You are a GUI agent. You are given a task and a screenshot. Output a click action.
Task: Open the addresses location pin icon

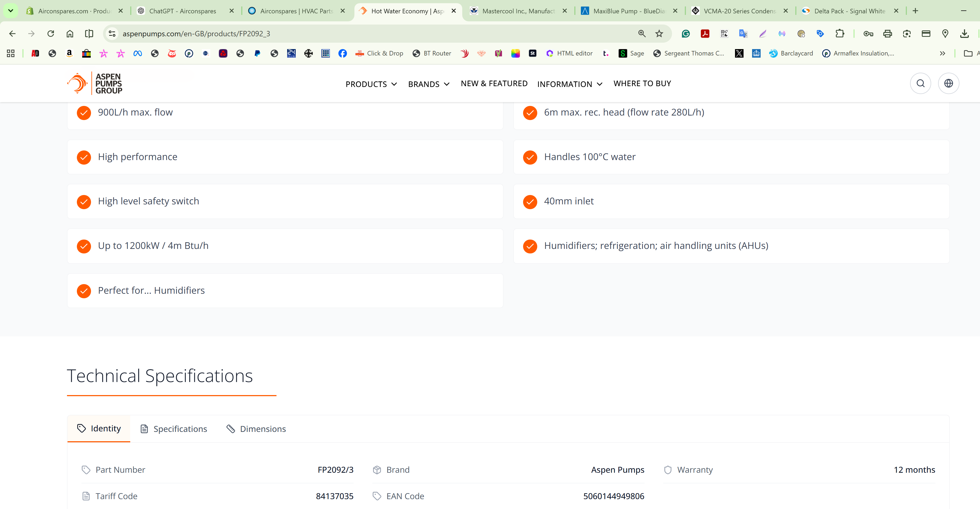(945, 34)
